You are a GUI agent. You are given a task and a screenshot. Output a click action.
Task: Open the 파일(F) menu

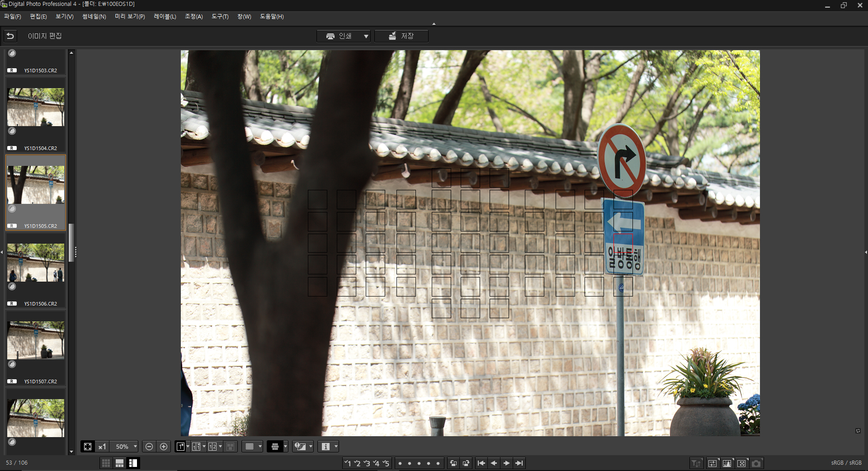pyautogui.click(x=13, y=17)
